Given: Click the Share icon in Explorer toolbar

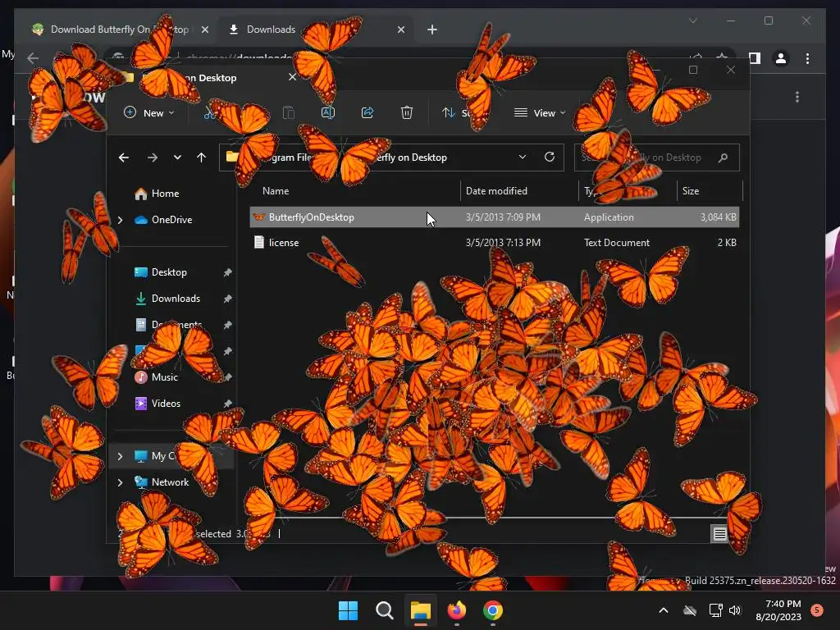Looking at the screenshot, I should 367,112.
